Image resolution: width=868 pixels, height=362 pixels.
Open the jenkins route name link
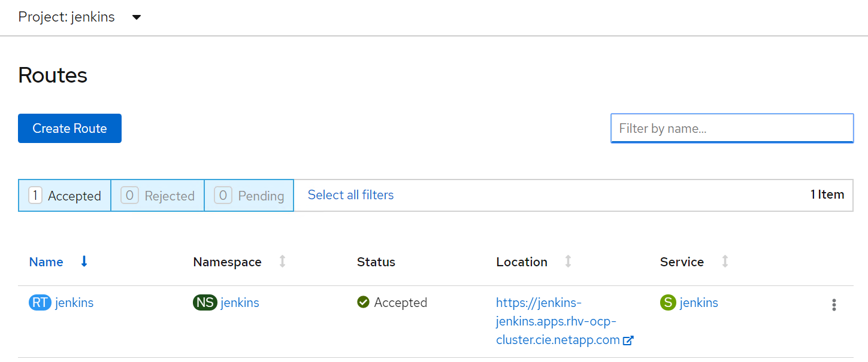(74, 303)
